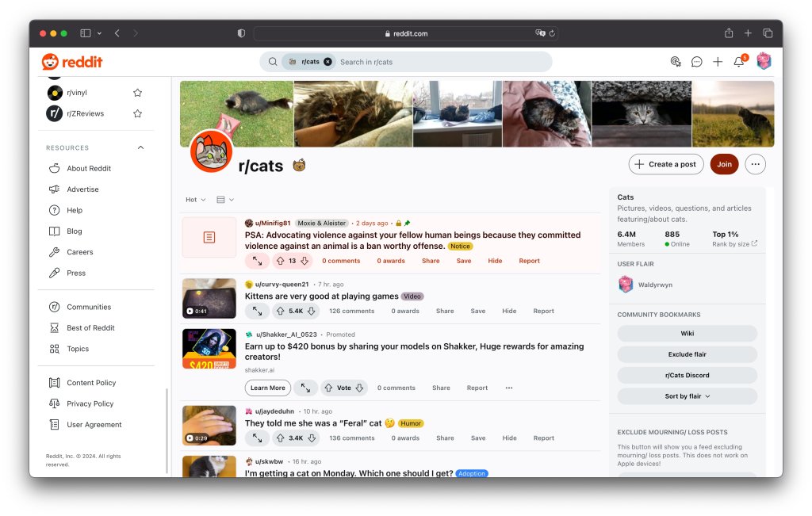Reload the reddit.com page
This screenshot has width=812, height=516.
coord(552,33)
